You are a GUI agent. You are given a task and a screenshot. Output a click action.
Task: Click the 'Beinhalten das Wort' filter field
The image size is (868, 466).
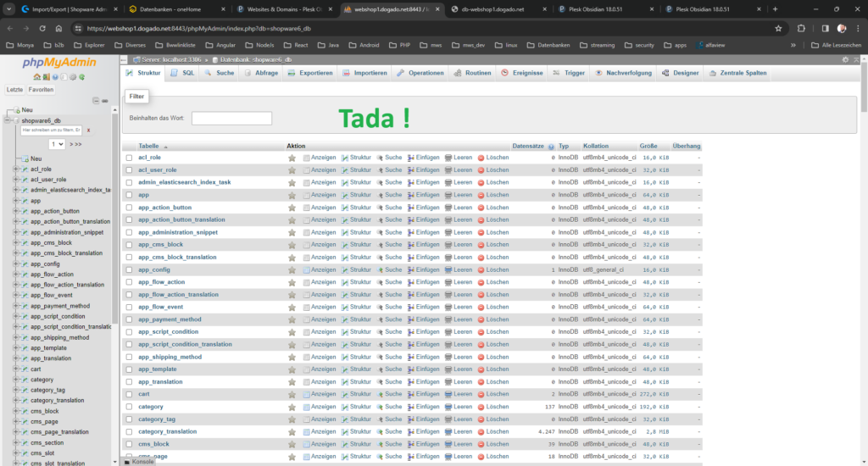[x=231, y=119]
